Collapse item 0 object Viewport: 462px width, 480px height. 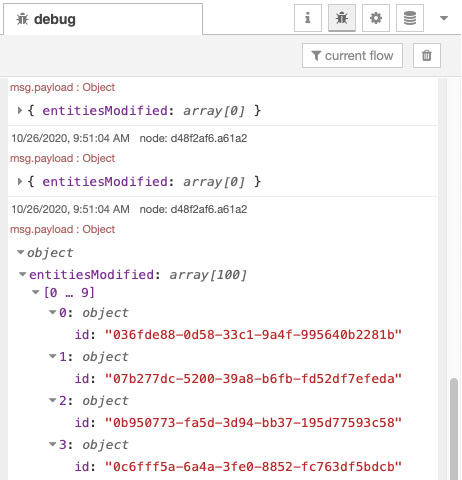(52, 312)
